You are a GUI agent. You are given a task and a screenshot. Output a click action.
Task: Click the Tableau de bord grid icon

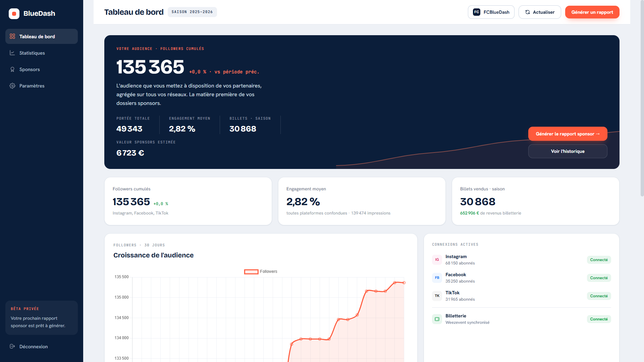[x=12, y=36]
